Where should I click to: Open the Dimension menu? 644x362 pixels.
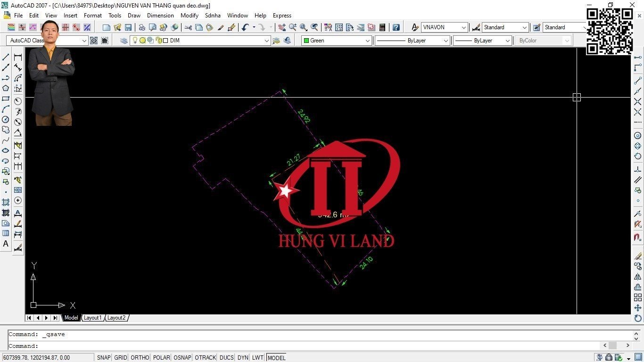point(160,16)
